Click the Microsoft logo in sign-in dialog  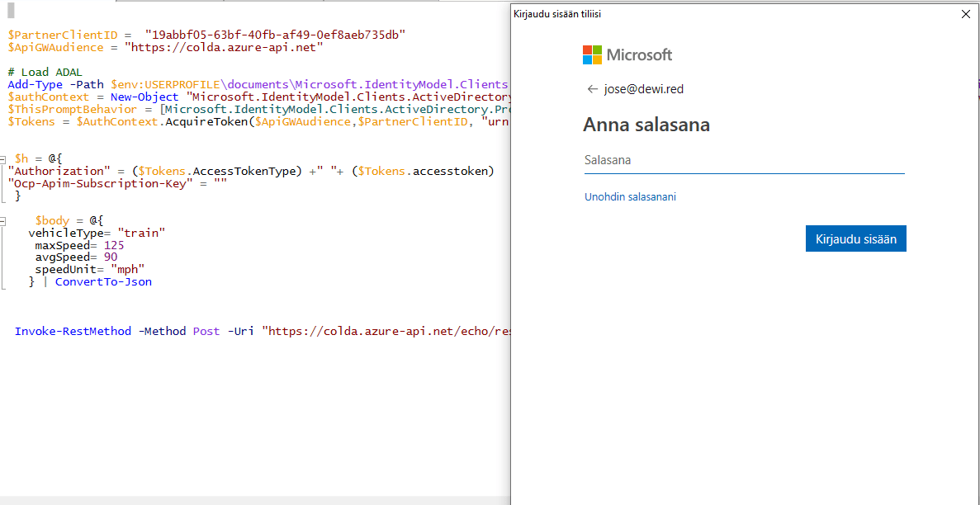(x=627, y=55)
